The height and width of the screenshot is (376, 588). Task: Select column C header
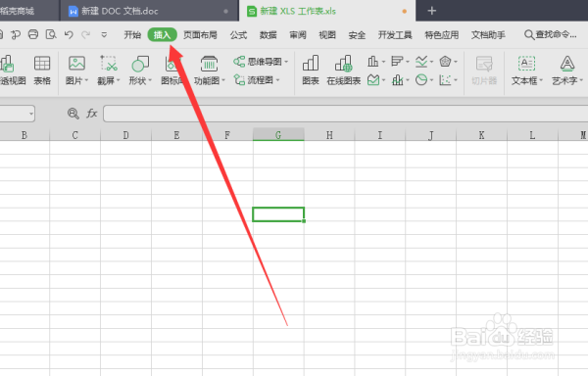pyautogui.click(x=75, y=135)
